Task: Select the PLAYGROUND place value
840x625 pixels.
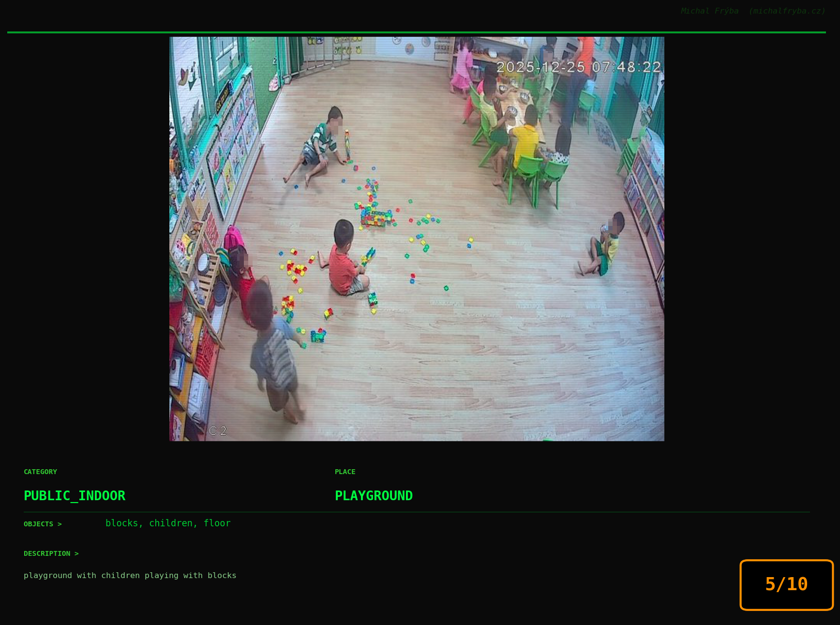Action: click(374, 496)
